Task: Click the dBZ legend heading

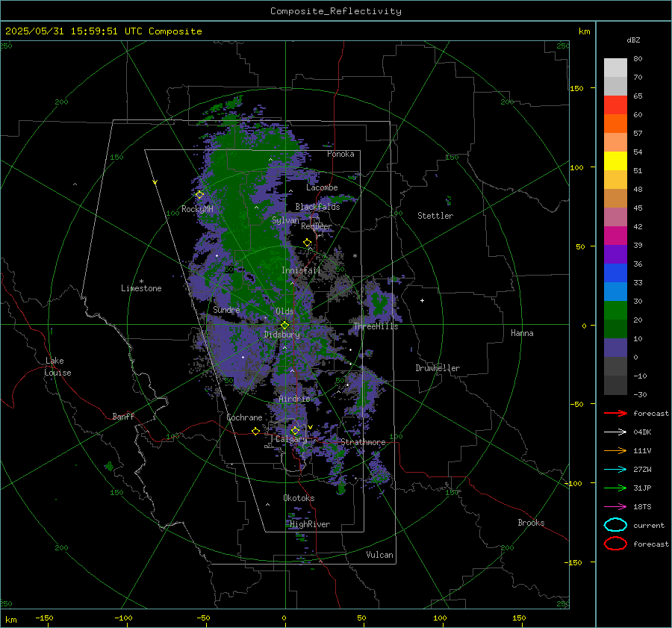Action: (x=633, y=40)
